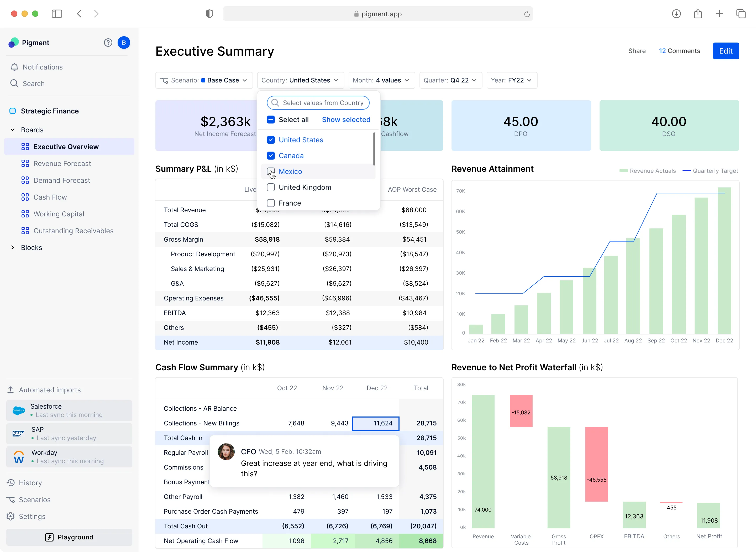
Task: Click the Edit button
Action: [x=726, y=51]
